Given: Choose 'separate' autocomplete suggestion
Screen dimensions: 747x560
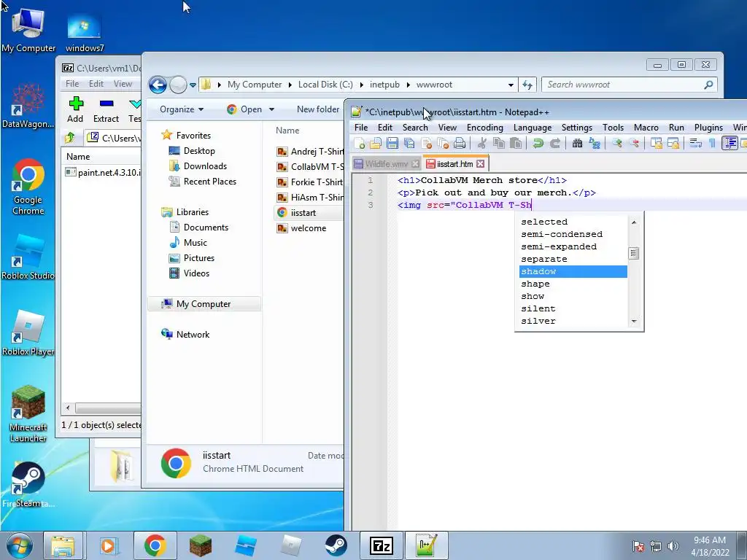Looking at the screenshot, I should coord(573,259).
